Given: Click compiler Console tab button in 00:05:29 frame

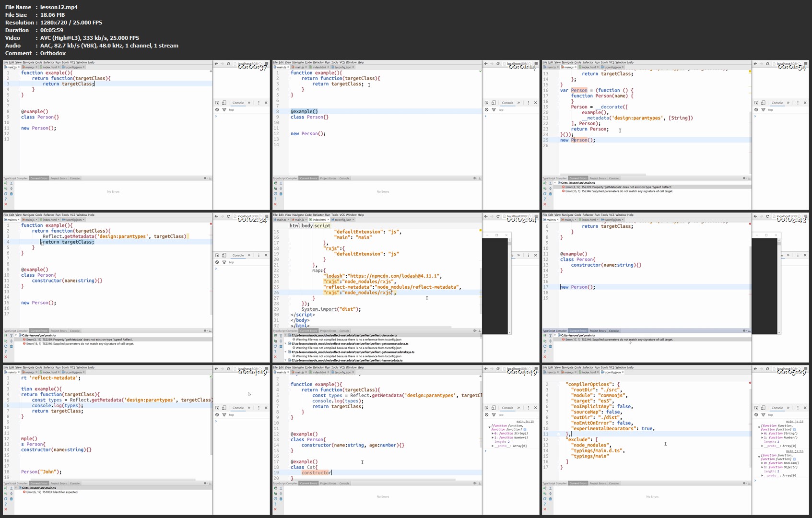Looking at the screenshot, I should tap(613, 483).
